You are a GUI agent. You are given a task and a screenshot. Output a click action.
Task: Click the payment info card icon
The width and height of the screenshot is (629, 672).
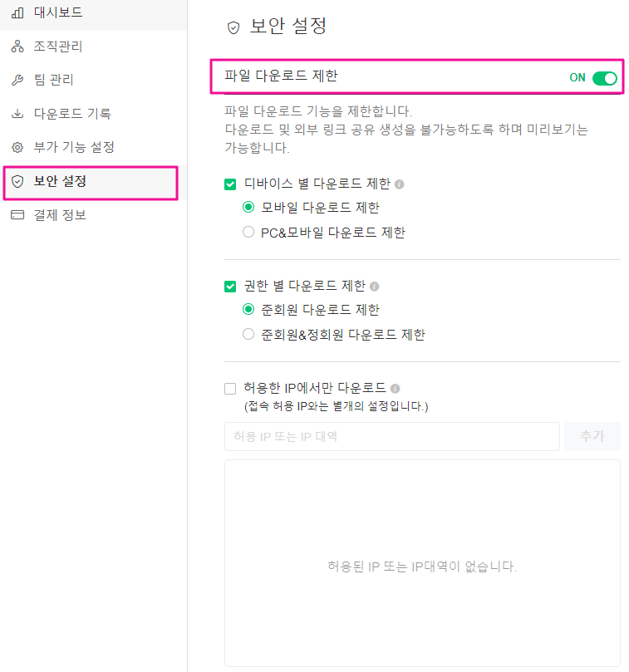pos(17,215)
